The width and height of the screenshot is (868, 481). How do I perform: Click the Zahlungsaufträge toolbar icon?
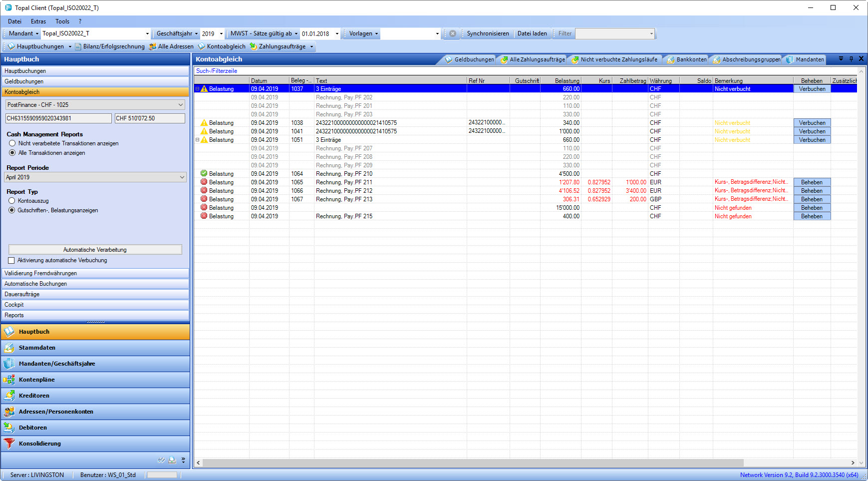click(254, 46)
